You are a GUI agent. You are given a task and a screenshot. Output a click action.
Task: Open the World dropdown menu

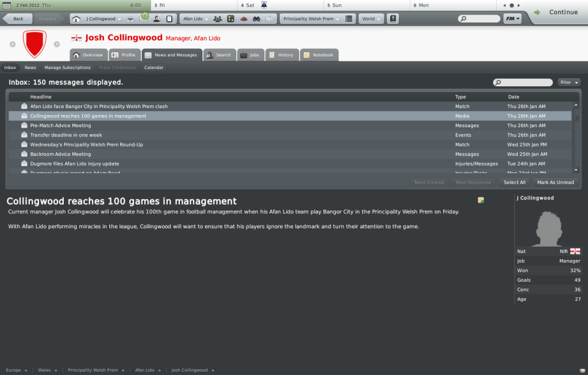pos(371,19)
